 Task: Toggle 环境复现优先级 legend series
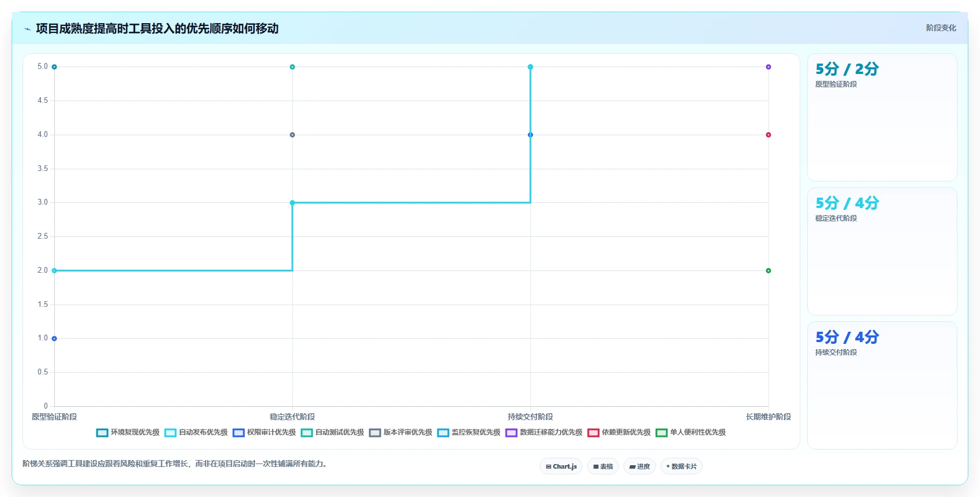[x=128, y=432]
